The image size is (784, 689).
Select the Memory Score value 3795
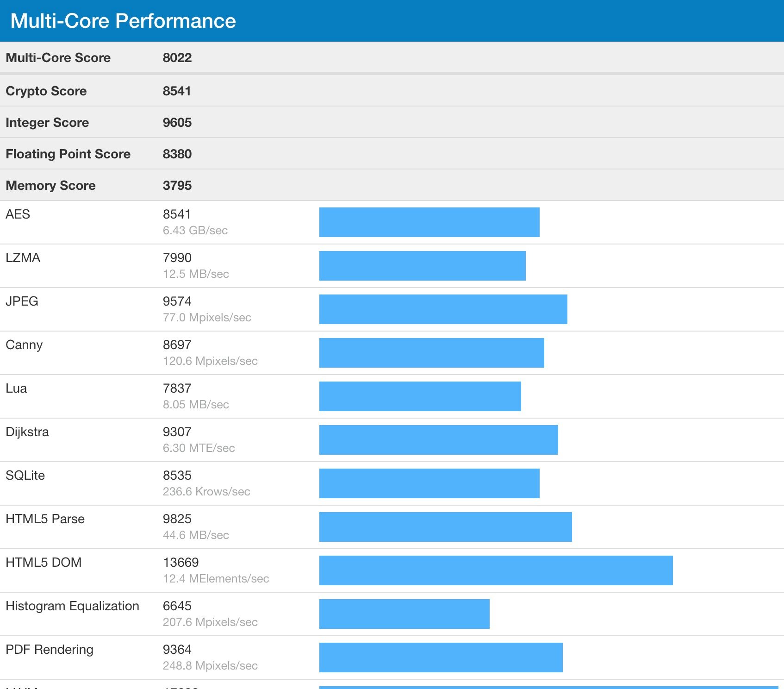(177, 186)
